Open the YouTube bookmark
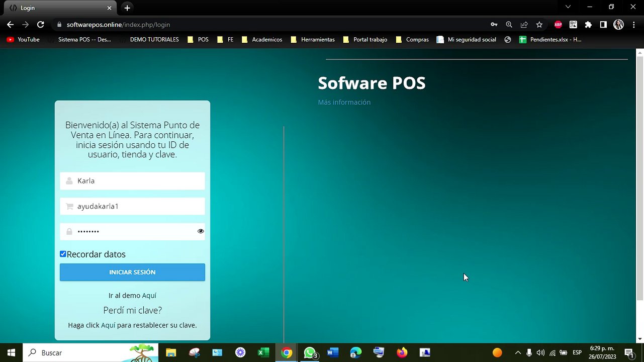644x362 pixels. (23, 39)
